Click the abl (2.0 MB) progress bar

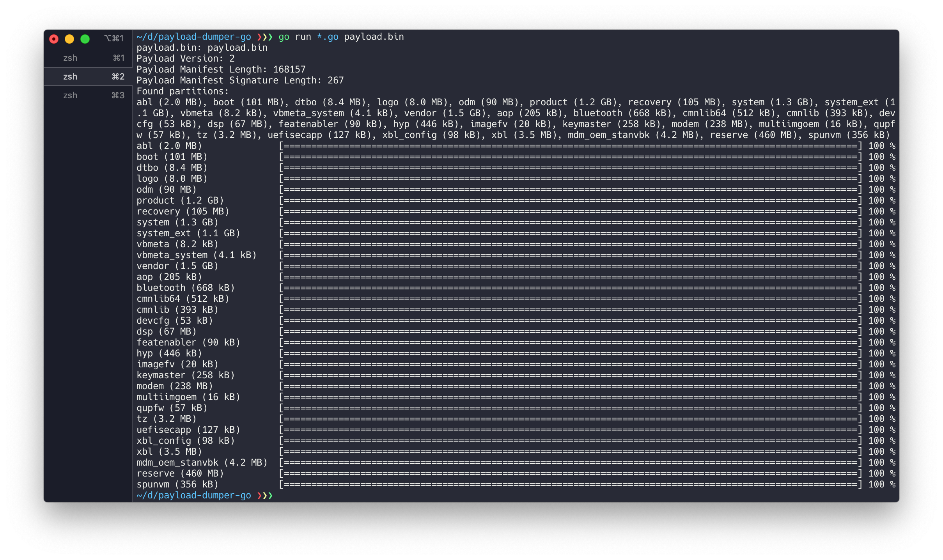(570, 146)
